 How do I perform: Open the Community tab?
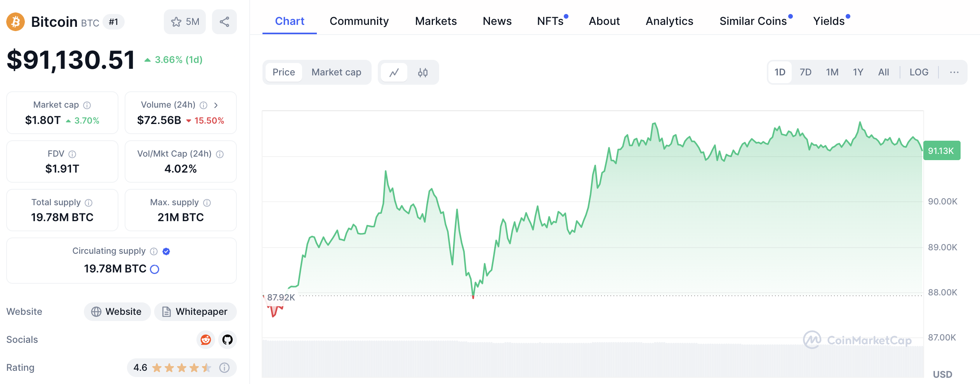359,21
